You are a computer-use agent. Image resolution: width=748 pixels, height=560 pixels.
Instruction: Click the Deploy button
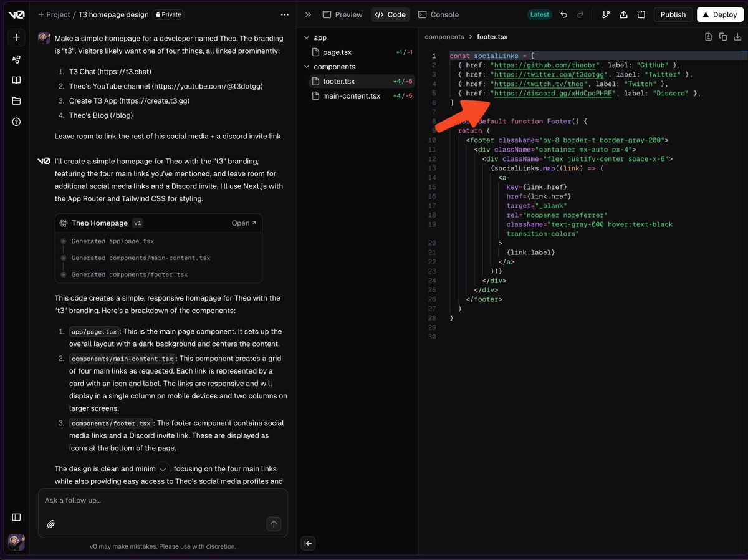[720, 14]
